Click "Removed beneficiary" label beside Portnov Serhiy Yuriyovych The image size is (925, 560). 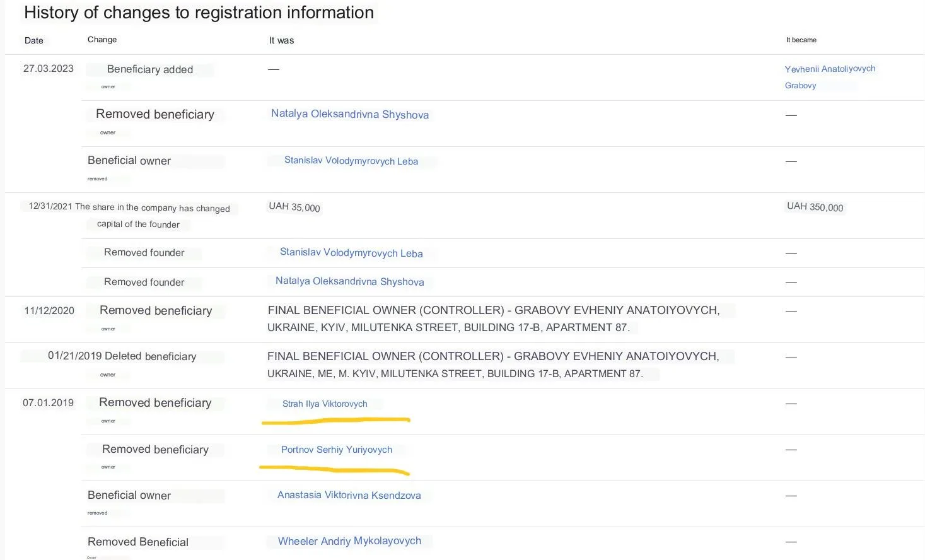(155, 450)
